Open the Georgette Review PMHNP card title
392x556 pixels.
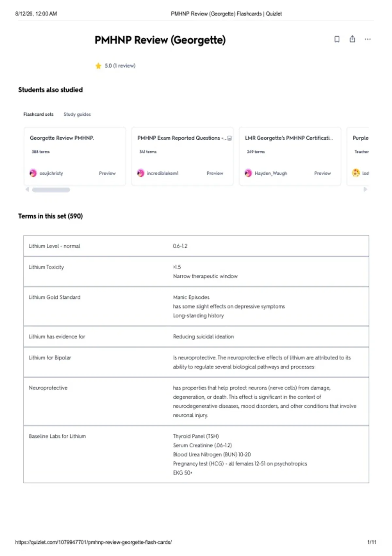pyautogui.click(x=62, y=138)
